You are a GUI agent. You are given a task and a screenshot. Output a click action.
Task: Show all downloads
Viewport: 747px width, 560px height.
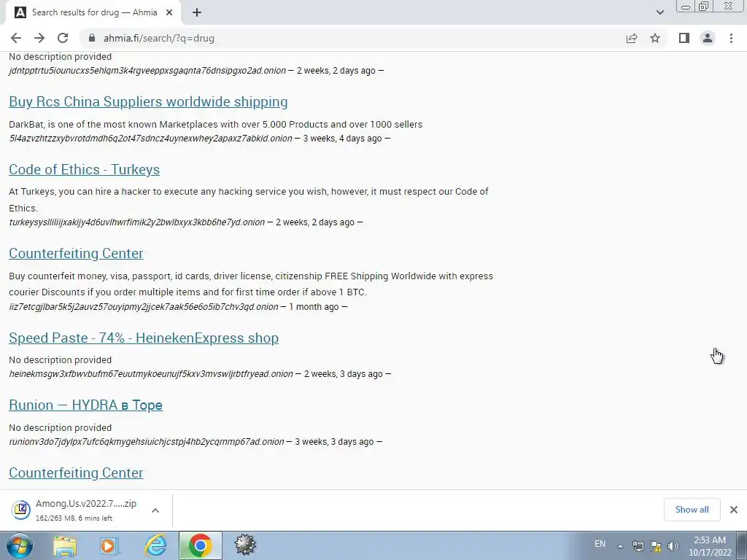pos(692,510)
